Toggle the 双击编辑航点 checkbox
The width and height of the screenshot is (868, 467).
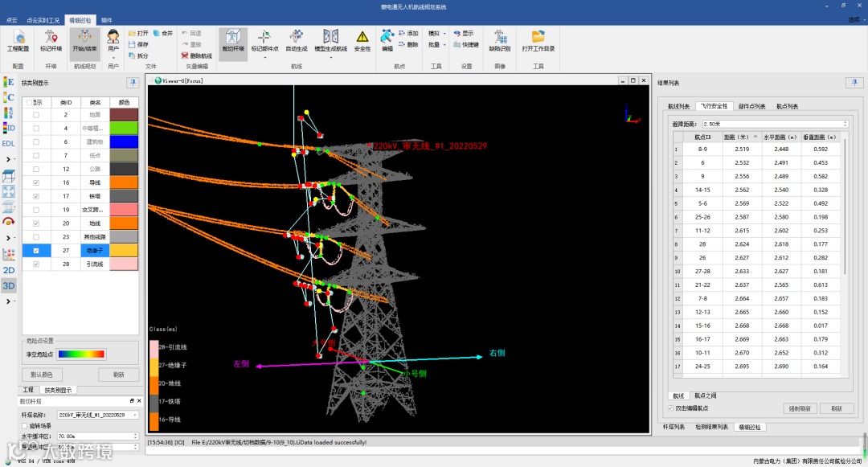tap(671, 408)
